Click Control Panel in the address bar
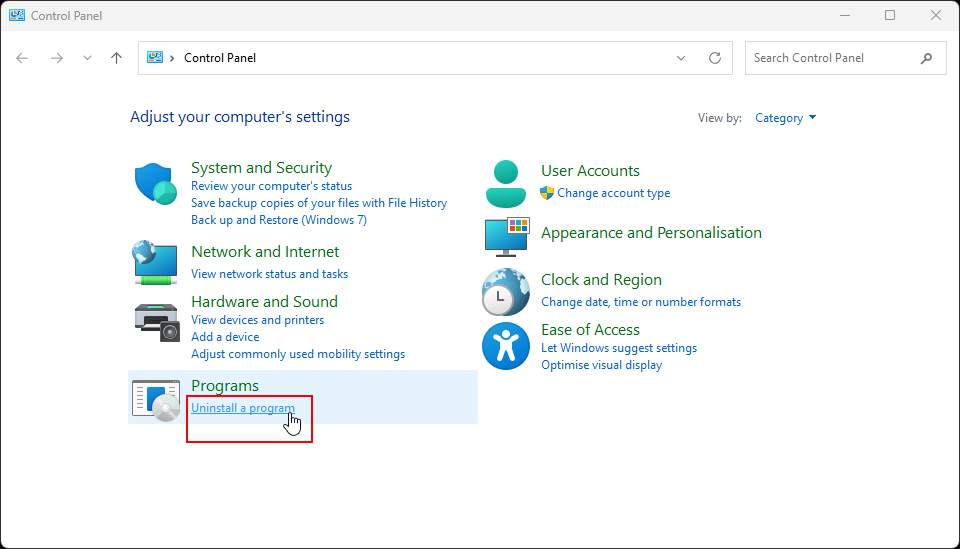Image resolution: width=960 pixels, height=549 pixels. point(220,58)
